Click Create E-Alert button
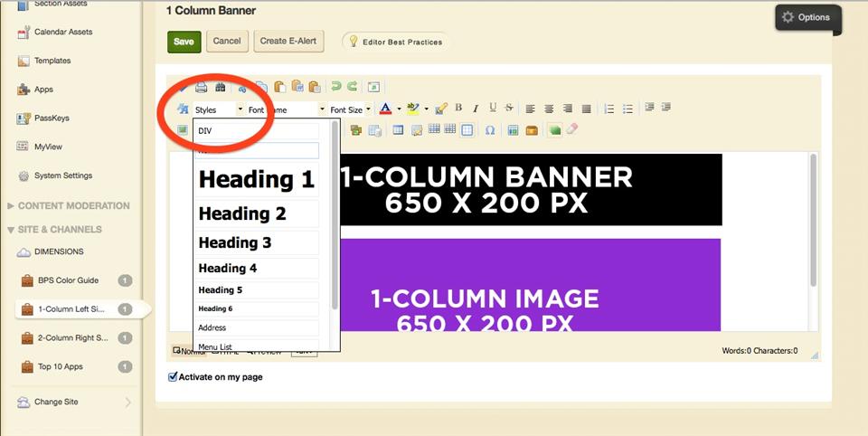 tap(288, 41)
